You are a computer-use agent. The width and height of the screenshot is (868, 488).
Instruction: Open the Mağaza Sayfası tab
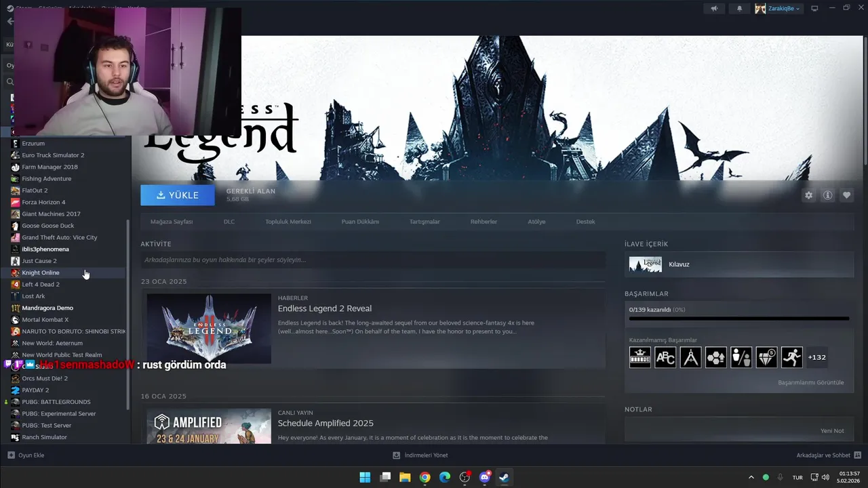pyautogui.click(x=172, y=222)
